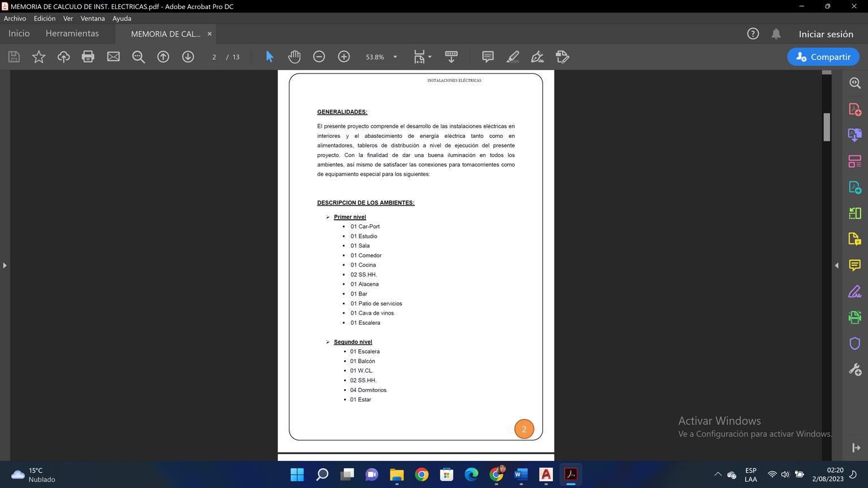
Task: Open the weather widget 15°C Nublado
Action: click(33, 474)
